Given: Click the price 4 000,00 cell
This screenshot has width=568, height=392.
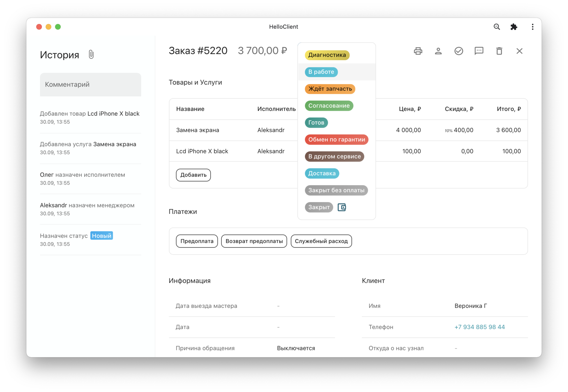Looking at the screenshot, I should (x=408, y=130).
